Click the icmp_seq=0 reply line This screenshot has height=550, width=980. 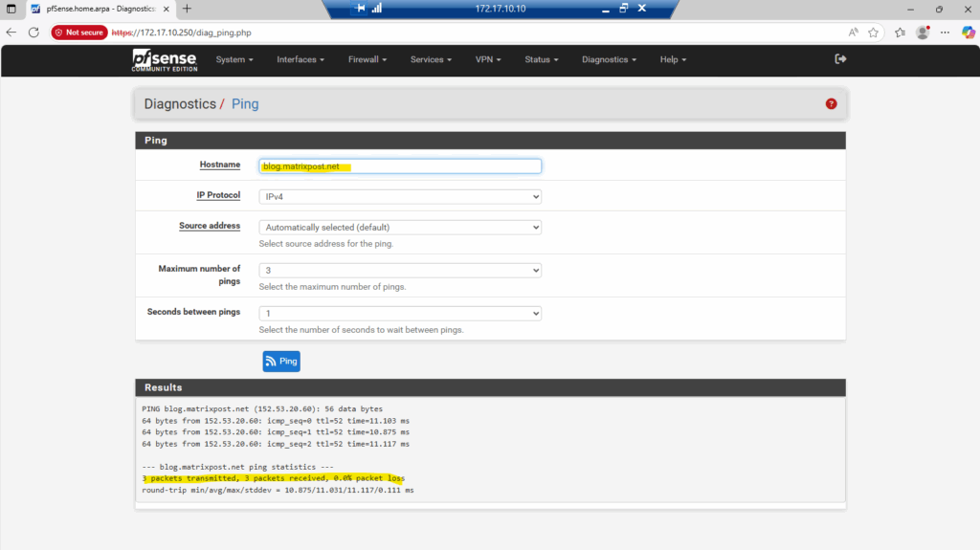(276, 421)
